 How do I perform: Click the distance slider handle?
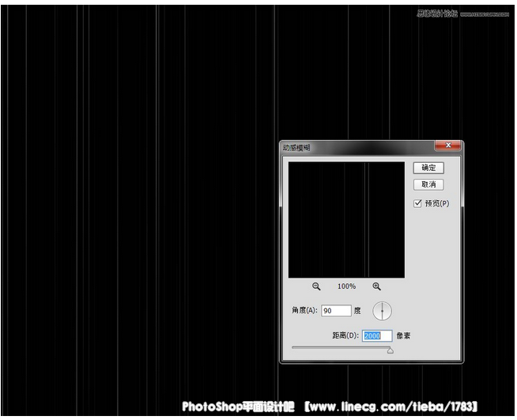[x=390, y=350]
